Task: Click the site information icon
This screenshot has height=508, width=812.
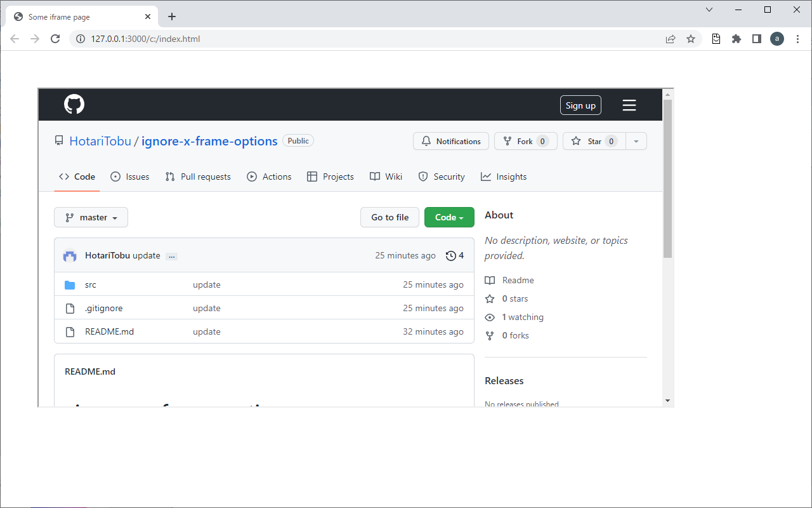Action: [81, 39]
